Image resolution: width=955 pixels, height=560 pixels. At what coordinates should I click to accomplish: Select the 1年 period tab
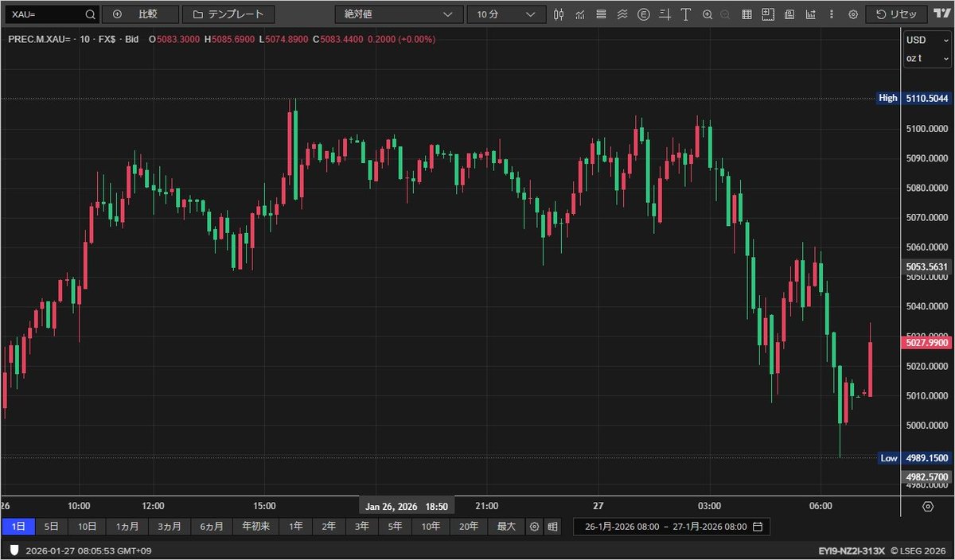(296, 527)
